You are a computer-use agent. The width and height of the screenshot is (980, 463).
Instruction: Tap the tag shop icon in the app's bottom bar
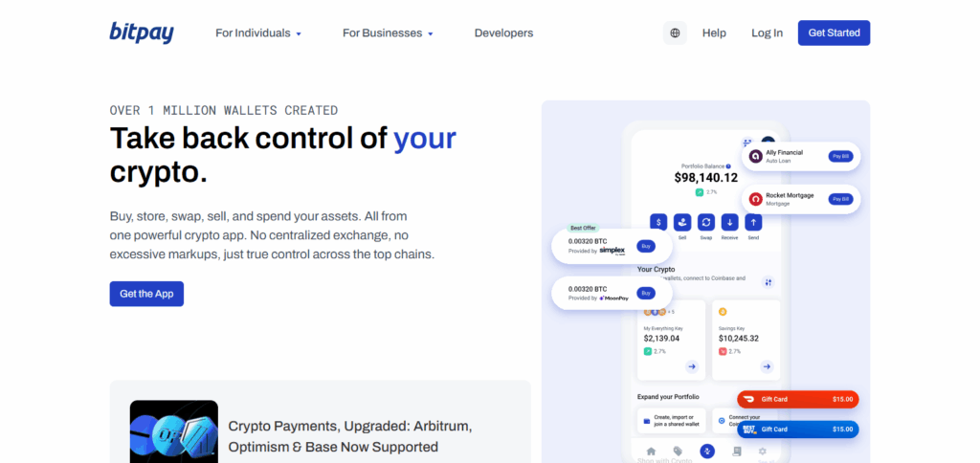pos(679,451)
